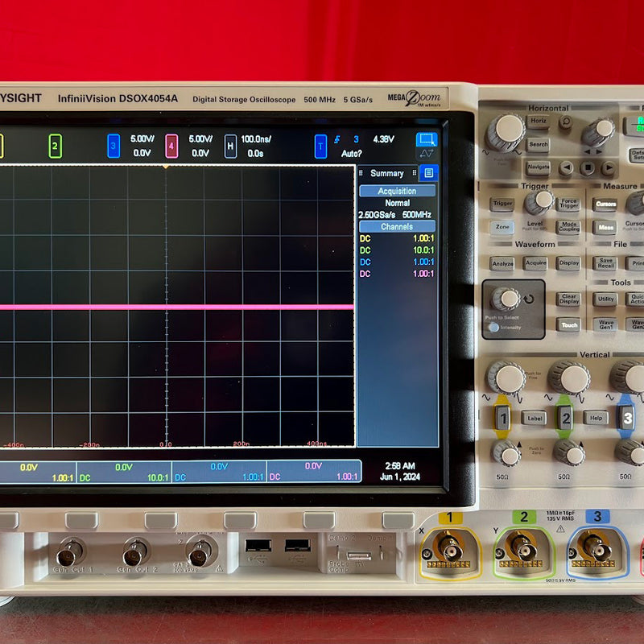Tap the green channel 2 10.0:1 cell in bottom bar
Screen dimensions: 644x644
124,472
